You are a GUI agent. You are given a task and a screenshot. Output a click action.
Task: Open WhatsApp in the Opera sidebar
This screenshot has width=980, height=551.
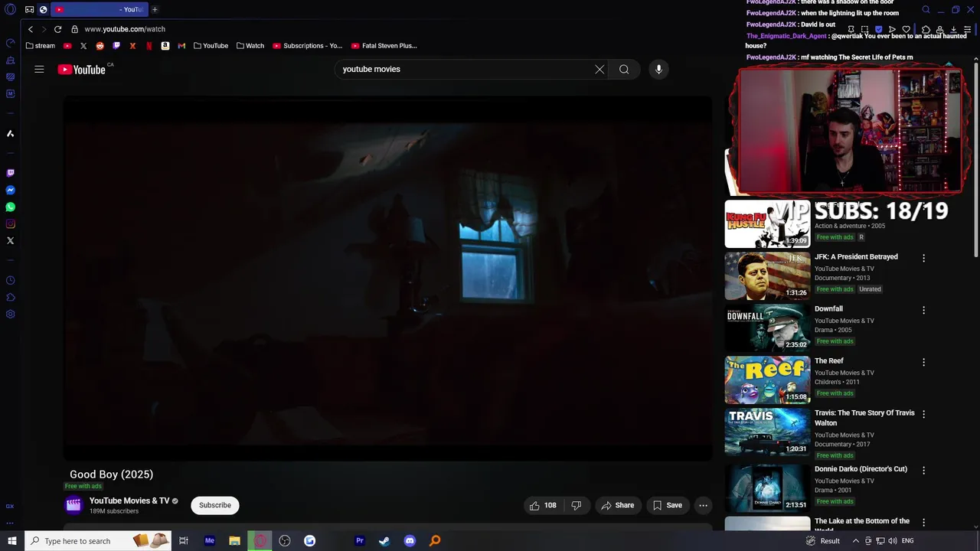10,207
